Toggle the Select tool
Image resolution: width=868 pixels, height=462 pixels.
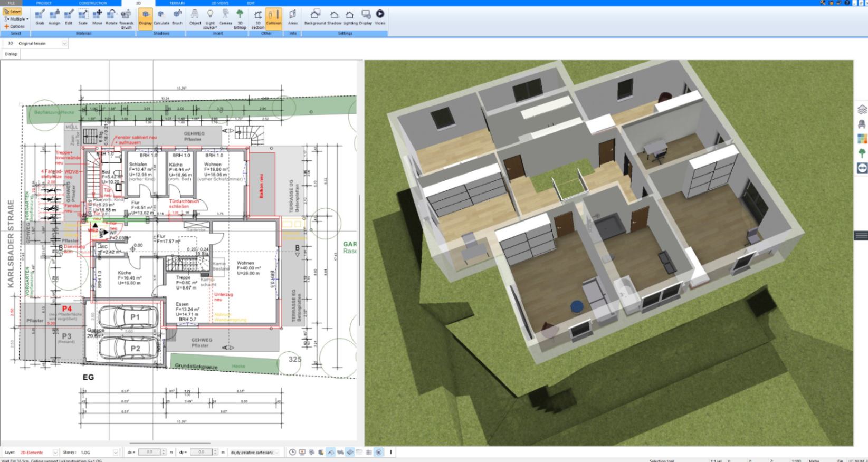pos(13,12)
